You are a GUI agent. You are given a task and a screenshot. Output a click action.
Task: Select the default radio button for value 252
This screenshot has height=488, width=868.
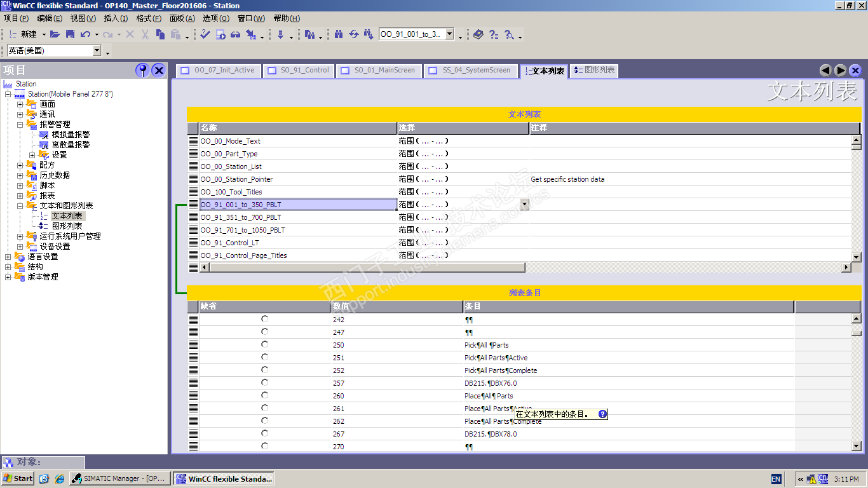pos(264,370)
